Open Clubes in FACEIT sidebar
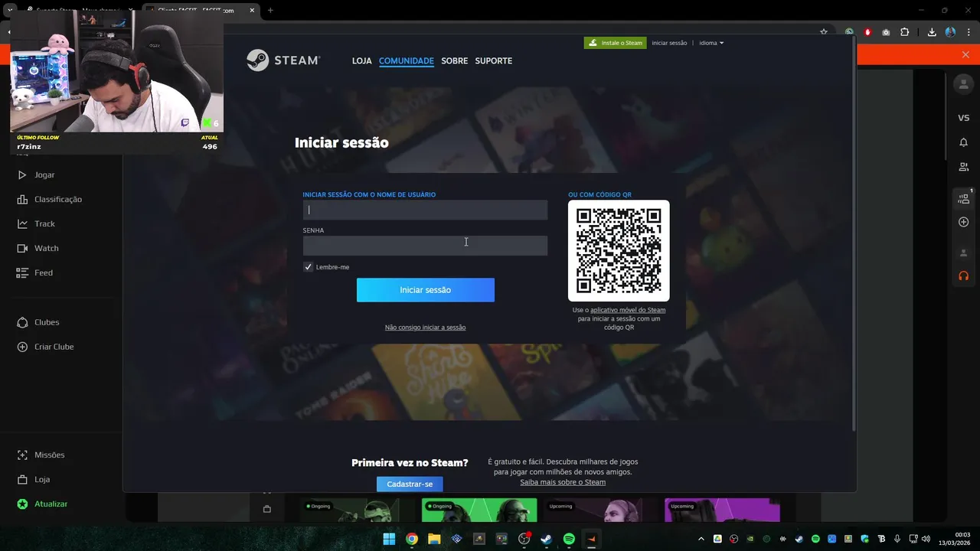This screenshot has height=551, width=980. [38, 323]
